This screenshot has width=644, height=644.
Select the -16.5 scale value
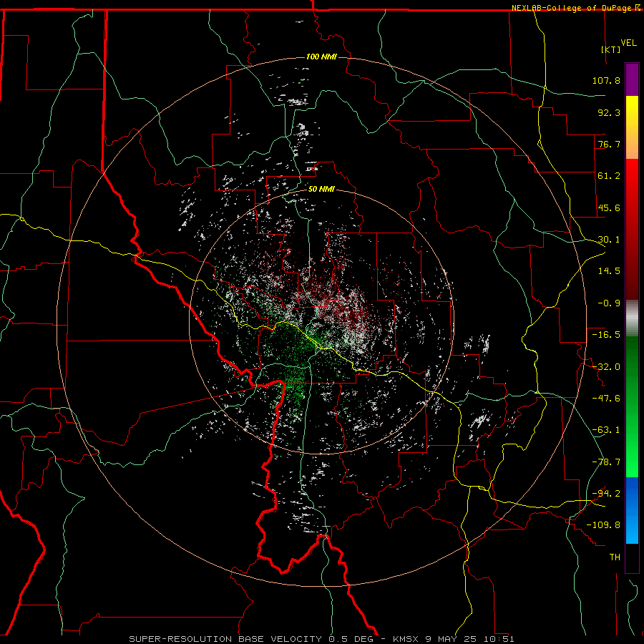(606, 335)
